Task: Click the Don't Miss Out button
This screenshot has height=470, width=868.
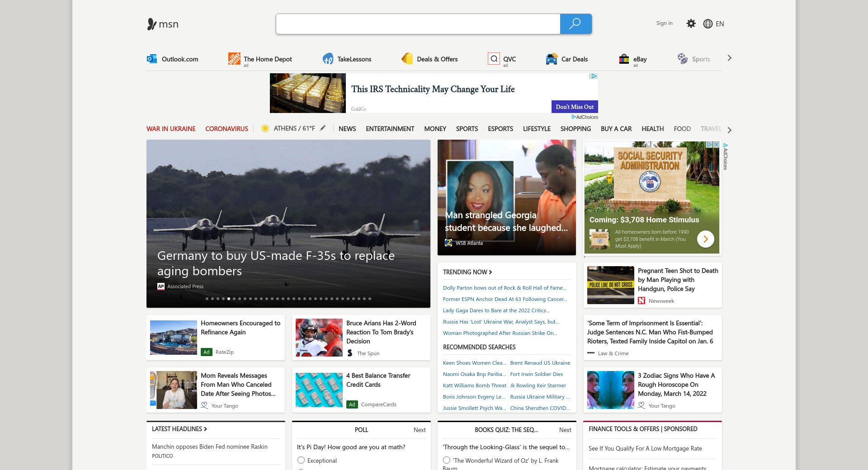Action: pyautogui.click(x=575, y=107)
